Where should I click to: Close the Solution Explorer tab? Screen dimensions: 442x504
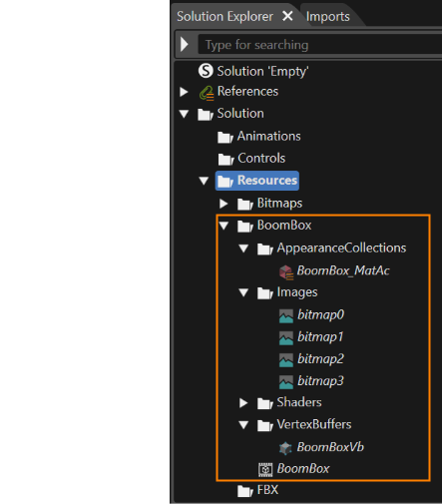tap(287, 16)
